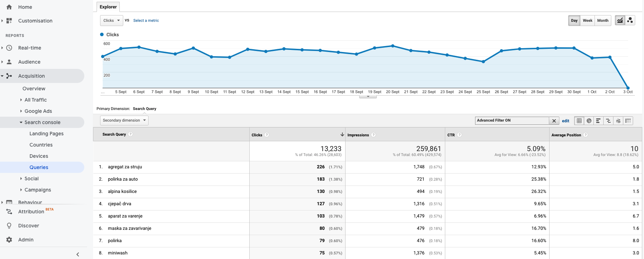Select the pie chart percentage view icon

click(589, 121)
